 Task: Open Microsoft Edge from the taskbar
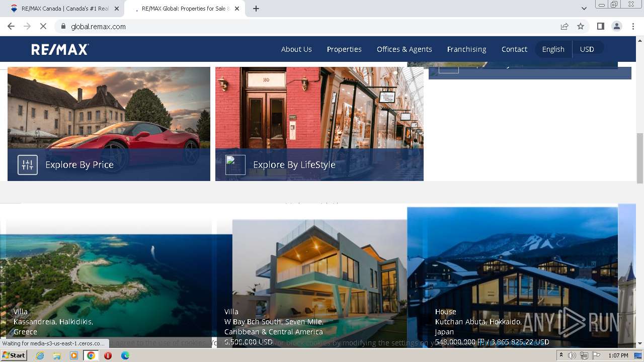(x=125, y=355)
